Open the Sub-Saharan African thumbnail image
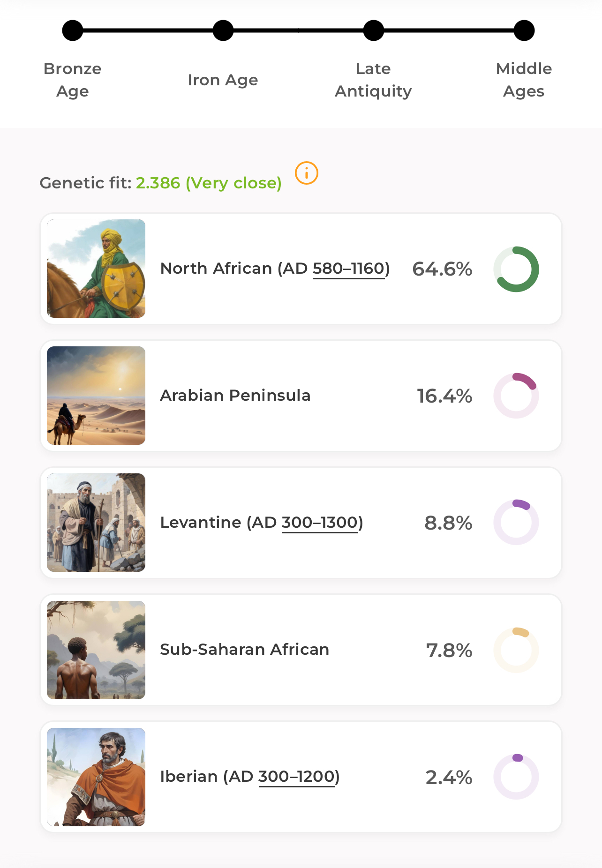 point(96,650)
